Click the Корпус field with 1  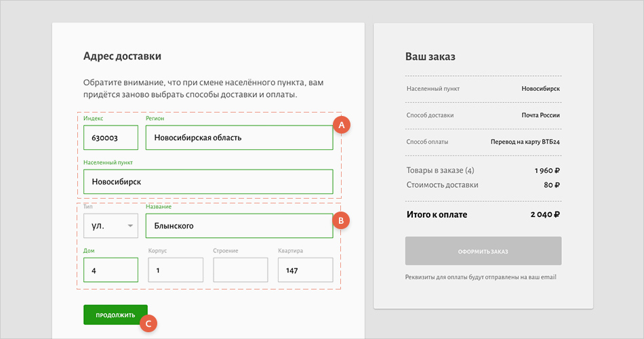(176, 270)
